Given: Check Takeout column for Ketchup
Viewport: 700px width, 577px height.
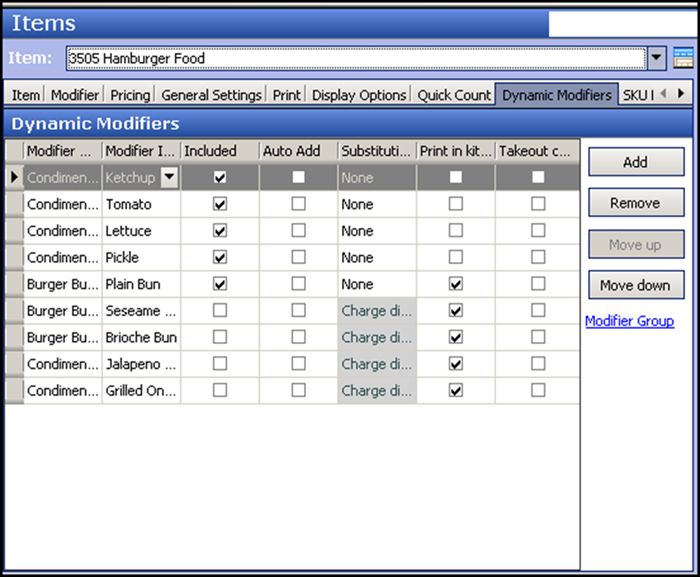Looking at the screenshot, I should (x=538, y=177).
